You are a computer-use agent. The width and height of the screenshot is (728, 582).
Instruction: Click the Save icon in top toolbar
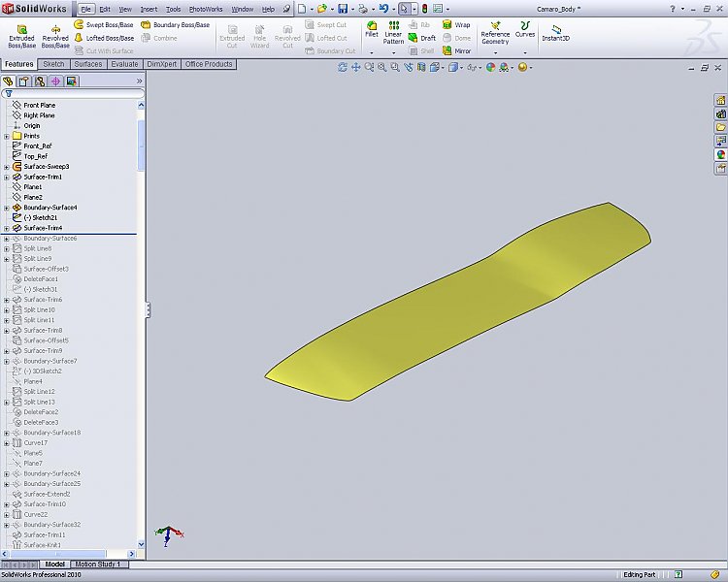343,9
